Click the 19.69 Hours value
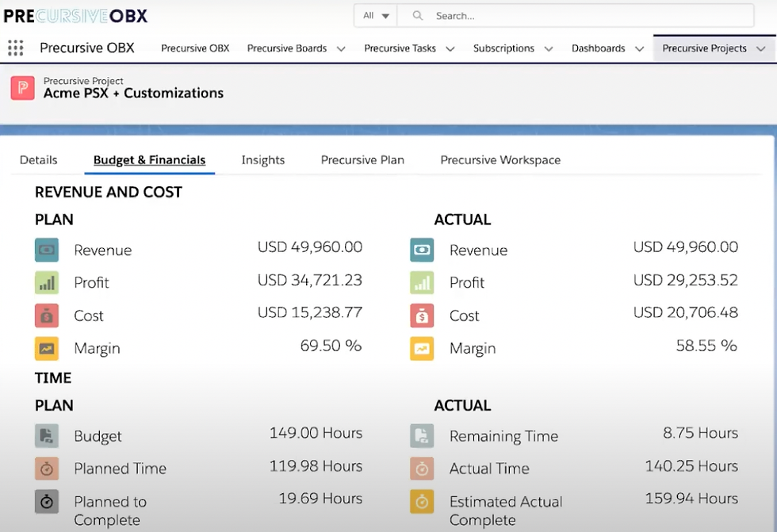 pyautogui.click(x=320, y=499)
